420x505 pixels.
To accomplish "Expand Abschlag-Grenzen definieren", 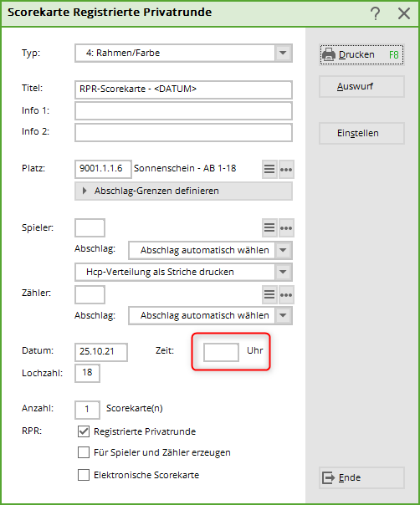I will [x=183, y=191].
